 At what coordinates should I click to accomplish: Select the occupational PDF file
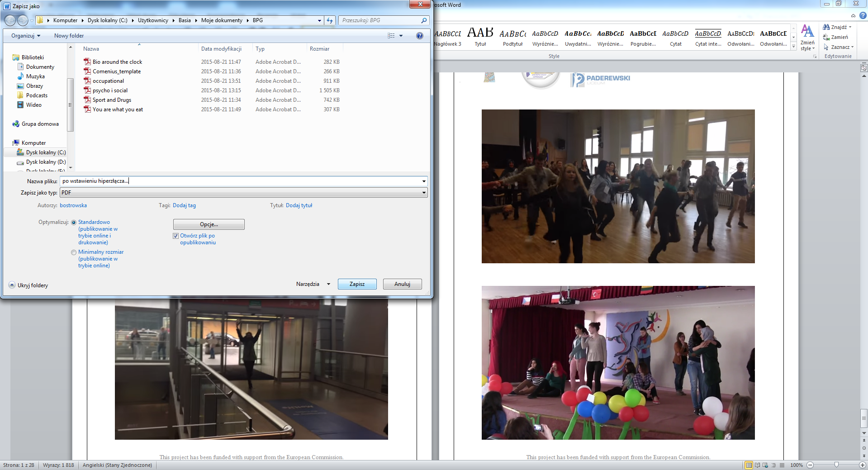pos(108,81)
